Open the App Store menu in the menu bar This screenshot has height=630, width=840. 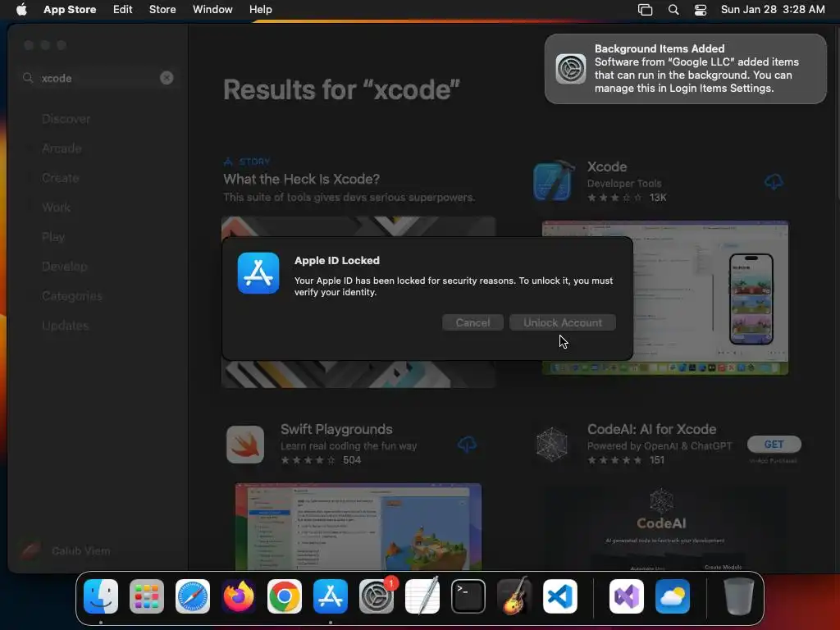point(70,10)
